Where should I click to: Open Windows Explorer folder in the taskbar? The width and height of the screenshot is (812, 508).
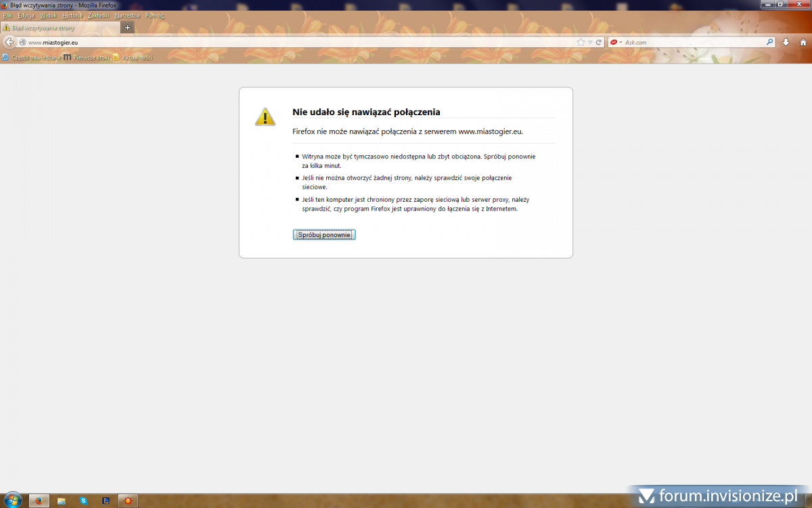click(x=61, y=501)
